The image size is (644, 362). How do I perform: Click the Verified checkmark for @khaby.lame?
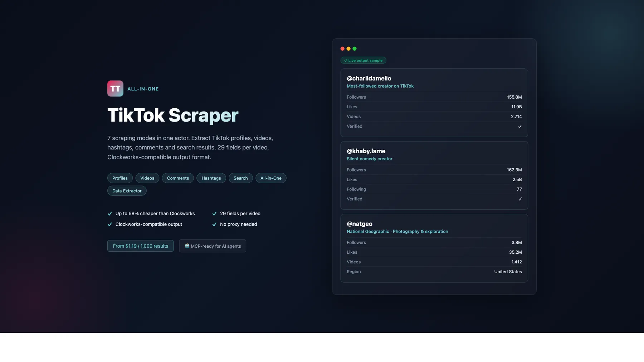pos(520,199)
